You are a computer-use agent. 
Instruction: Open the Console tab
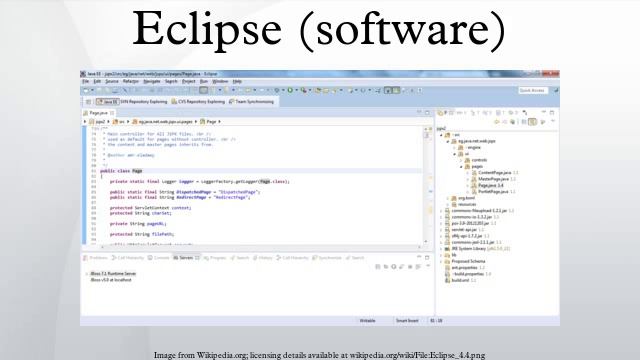[158, 258]
